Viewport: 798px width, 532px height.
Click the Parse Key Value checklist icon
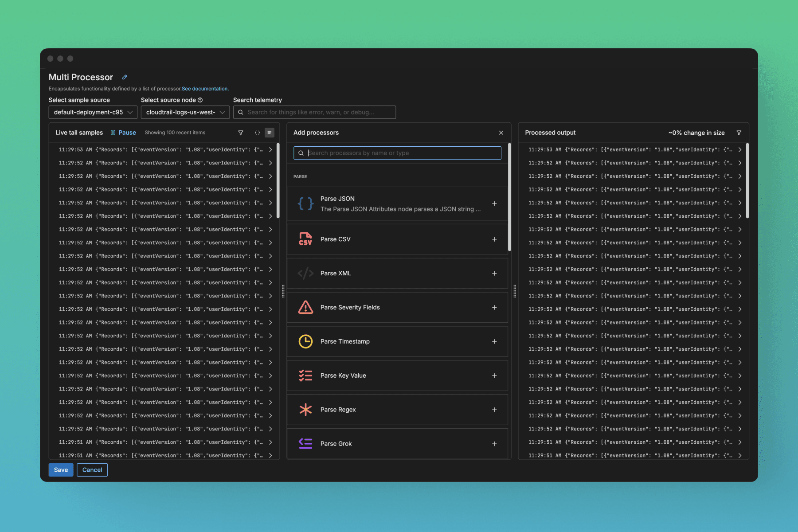click(305, 376)
